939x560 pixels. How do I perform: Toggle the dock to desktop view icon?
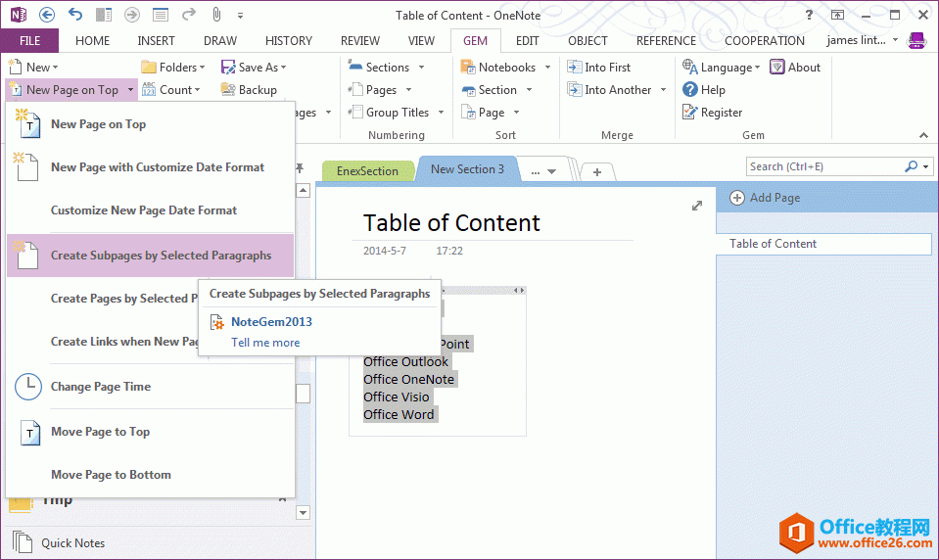coord(104,15)
